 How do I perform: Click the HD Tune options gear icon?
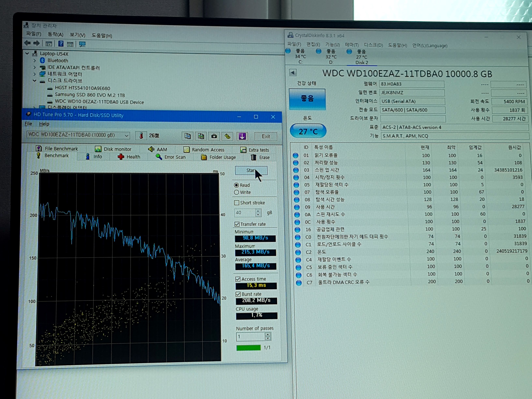(x=228, y=136)
